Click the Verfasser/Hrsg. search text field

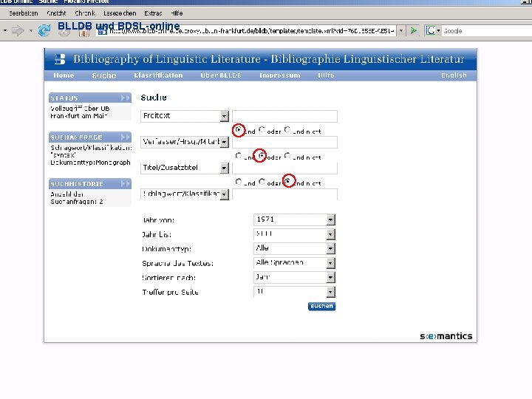[284, 142]
